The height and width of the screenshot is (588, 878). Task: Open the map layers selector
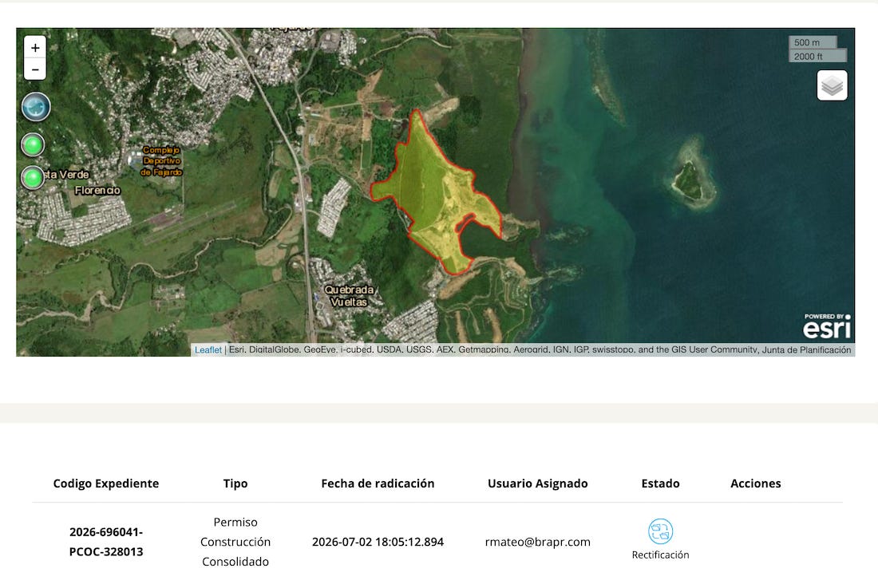[832, 85]
